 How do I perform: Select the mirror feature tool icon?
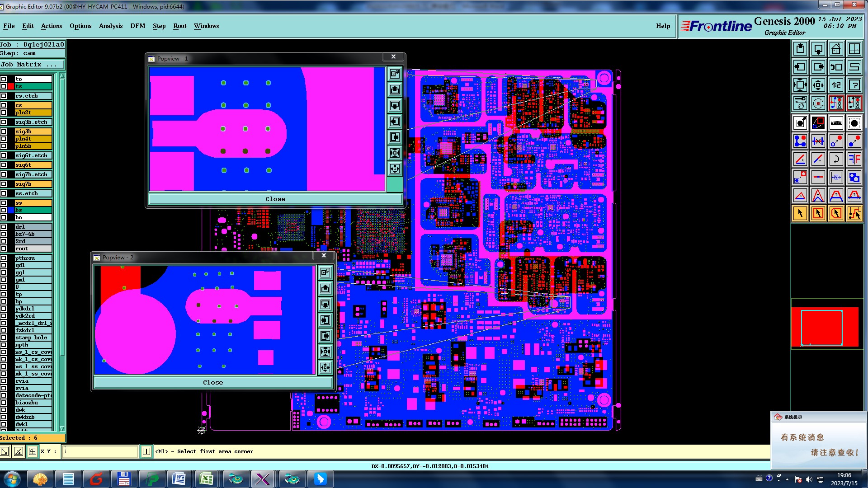pyautogui.click(x=854, y=159)
